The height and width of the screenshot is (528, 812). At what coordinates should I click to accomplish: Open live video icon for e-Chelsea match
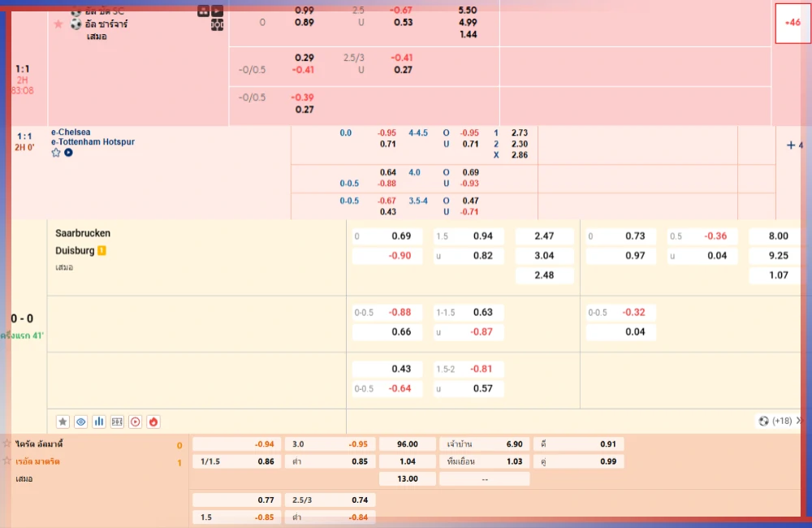[x=68, y=153]
